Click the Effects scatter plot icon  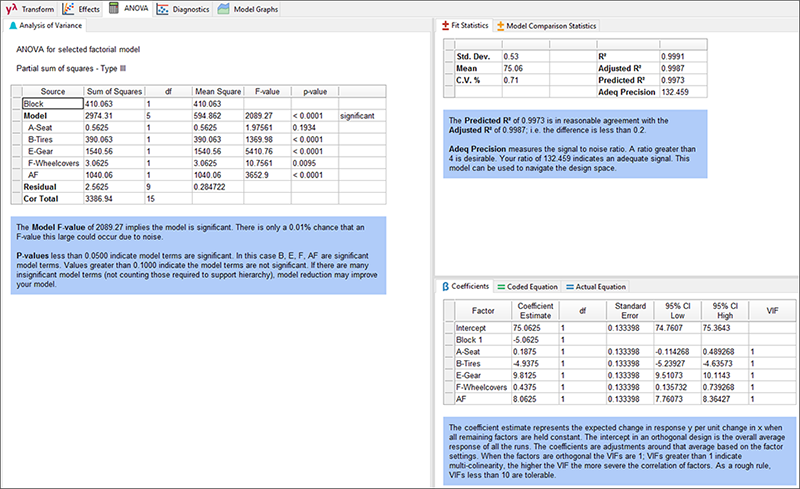(x=68, y=8)
